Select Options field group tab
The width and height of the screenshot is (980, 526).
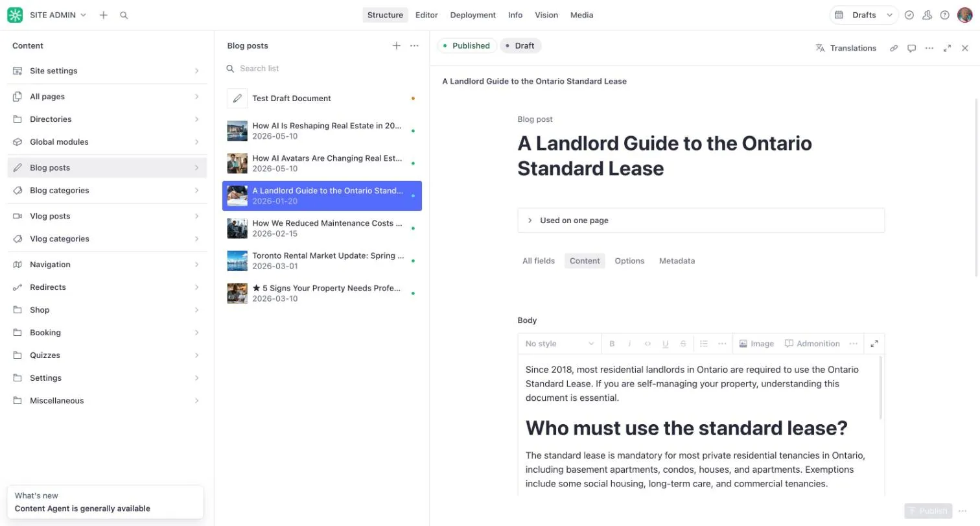pos(629,261)
